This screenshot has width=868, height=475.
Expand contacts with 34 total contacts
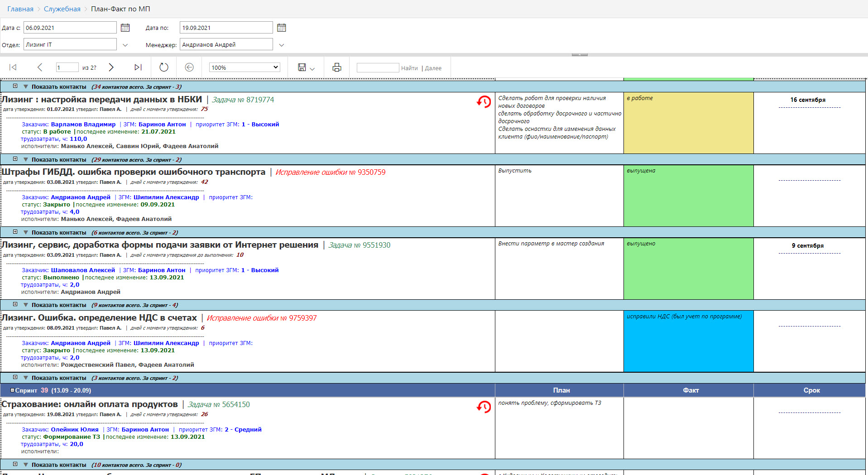tap(15, 86)
